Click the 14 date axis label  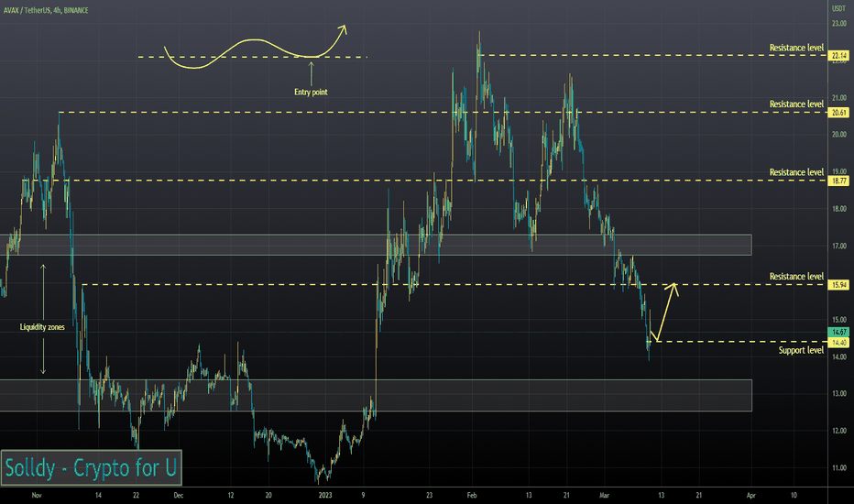pyautogui.click(x=98, y=495)
